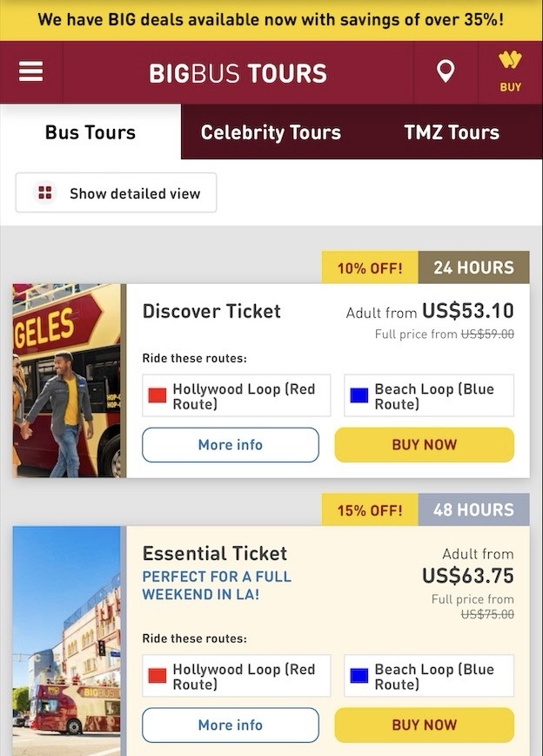Open the Essential Ticket street photo
543x756 pixels.
coord(69,640)
